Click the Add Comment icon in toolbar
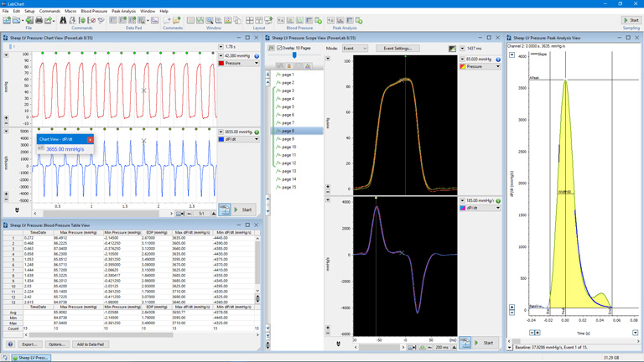 [x=177, y=20]
